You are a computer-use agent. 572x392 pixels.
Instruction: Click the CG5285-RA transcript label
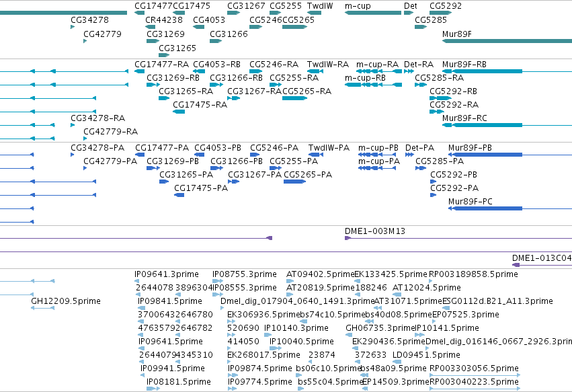pos(439,78)
